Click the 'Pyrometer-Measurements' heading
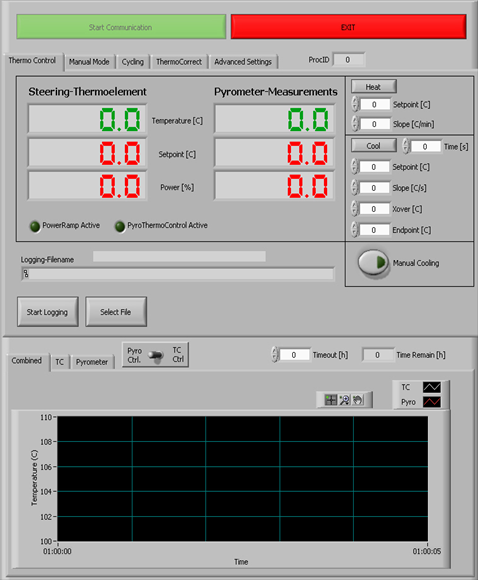 (276, 91)
